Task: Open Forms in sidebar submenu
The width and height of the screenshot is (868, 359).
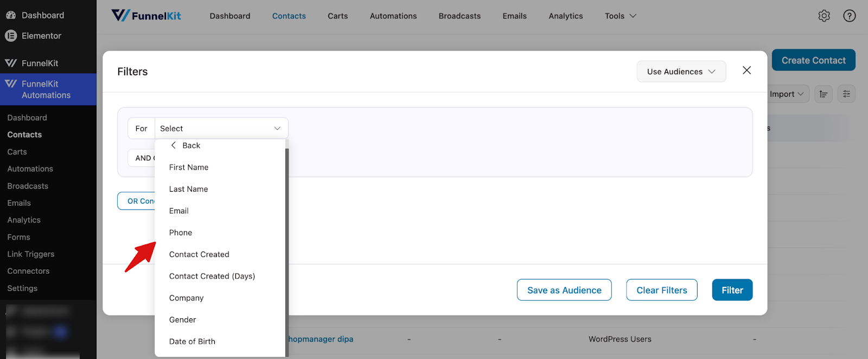Action: 18,237
